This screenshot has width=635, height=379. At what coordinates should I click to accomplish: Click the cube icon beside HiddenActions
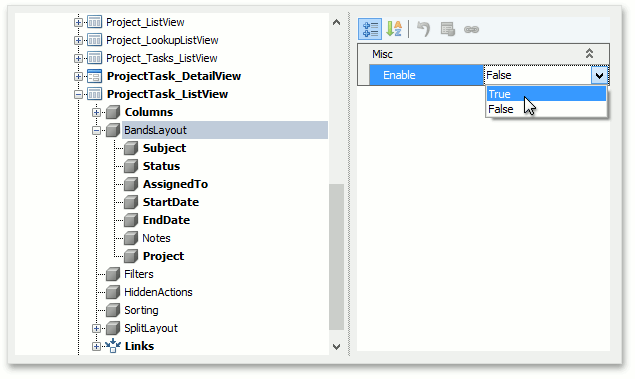[113, 292]
